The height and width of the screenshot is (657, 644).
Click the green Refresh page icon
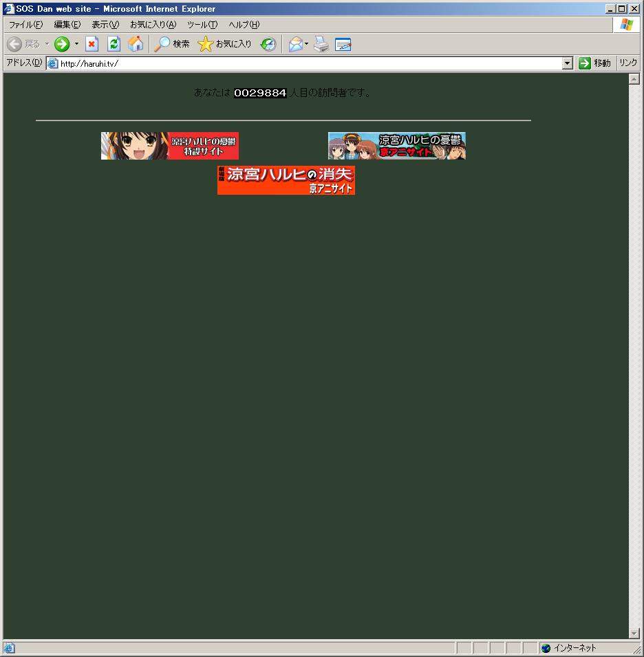tap(114, 44)
